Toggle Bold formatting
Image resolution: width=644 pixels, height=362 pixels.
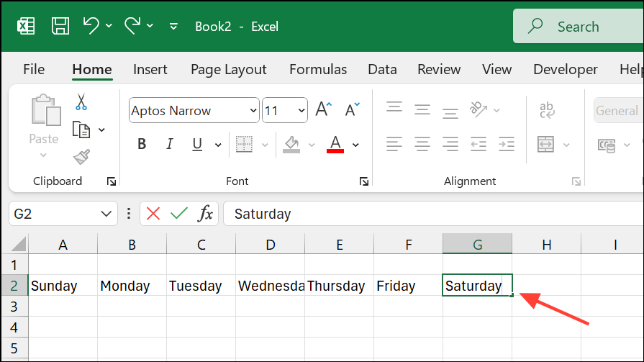coord(142,144)
